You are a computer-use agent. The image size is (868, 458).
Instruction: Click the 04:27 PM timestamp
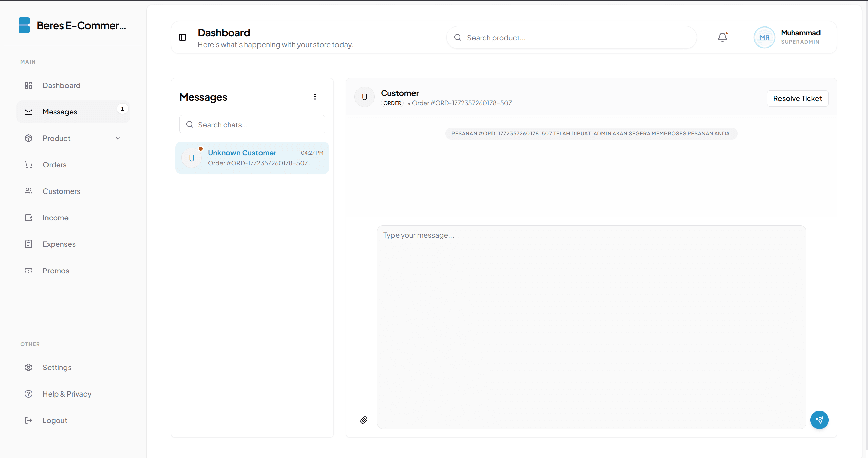click(x=312, y=153)
